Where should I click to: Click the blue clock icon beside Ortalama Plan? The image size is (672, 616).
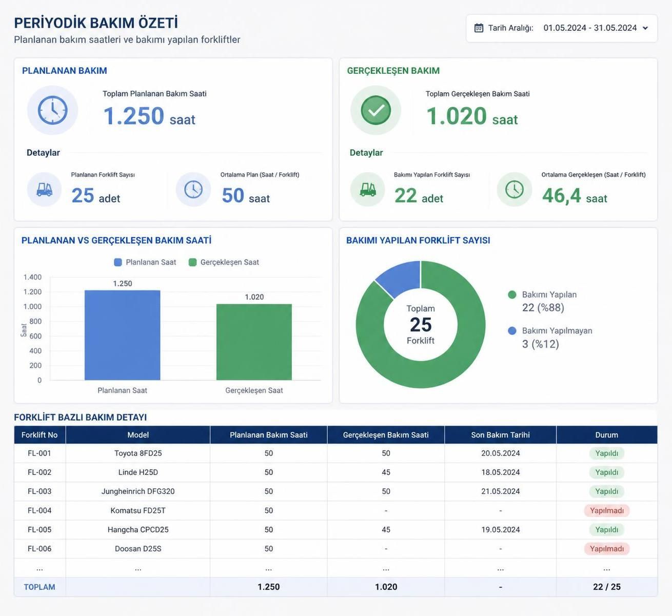tap(193, 190)
